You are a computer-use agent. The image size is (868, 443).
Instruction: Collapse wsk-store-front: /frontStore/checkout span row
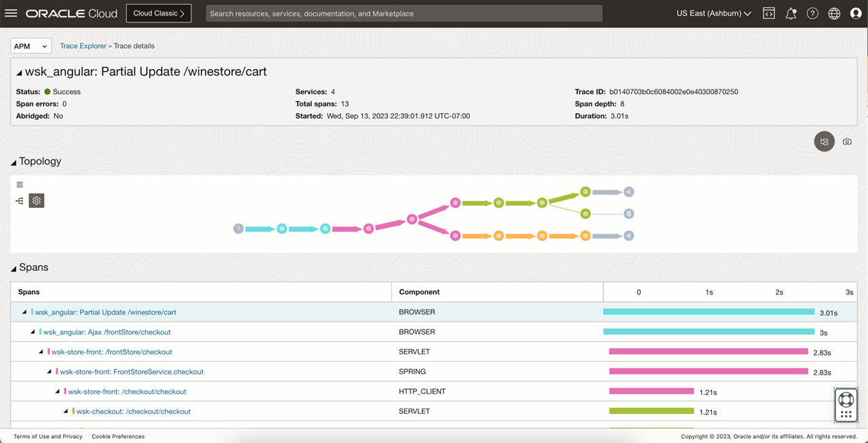pyautogui.click(x=41, y=352)
